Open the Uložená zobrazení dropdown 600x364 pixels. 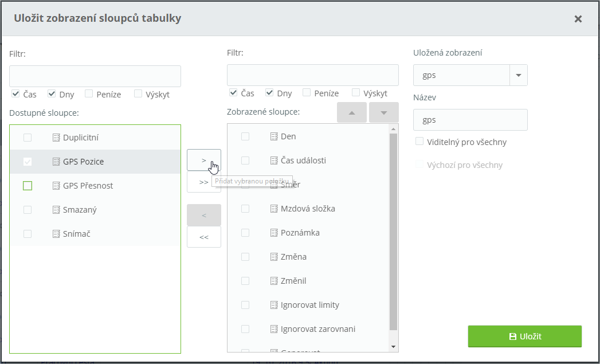[x=518, y=75]
